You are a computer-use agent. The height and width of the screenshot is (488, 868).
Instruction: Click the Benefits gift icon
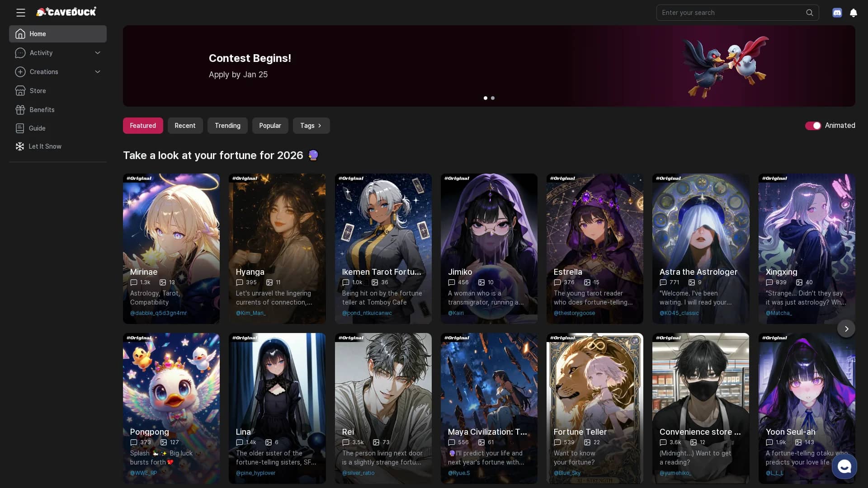pos(20,110)
